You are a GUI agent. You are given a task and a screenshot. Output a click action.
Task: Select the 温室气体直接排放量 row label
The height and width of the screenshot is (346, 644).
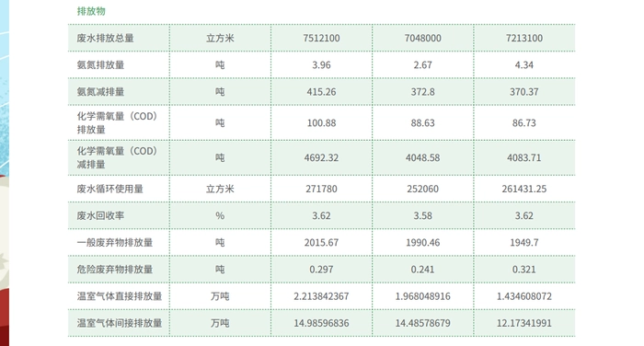pyautogui.click(x=120, y=296)
